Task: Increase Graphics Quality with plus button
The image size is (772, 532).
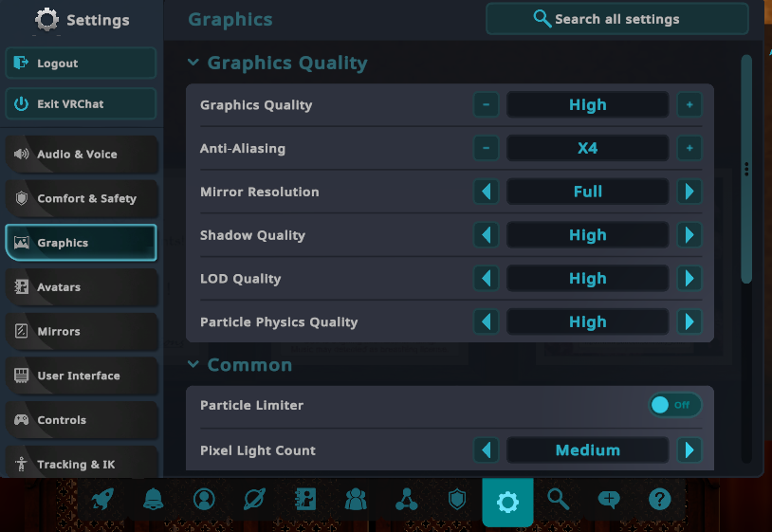Action: (x=689, y=105)
